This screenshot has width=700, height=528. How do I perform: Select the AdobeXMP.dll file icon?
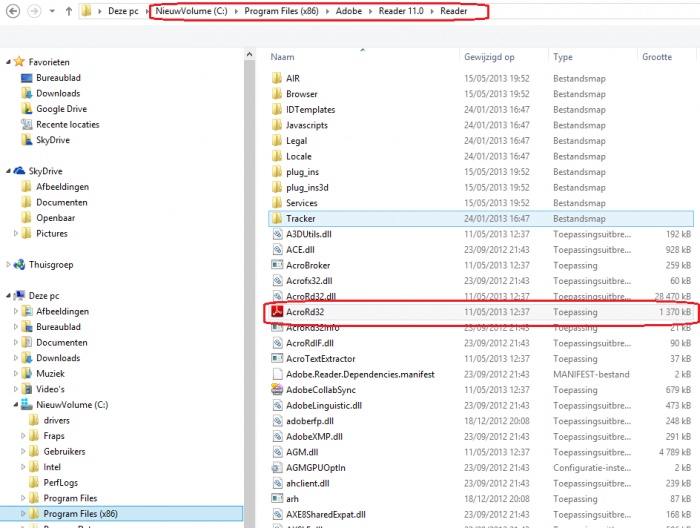[277, 437]
